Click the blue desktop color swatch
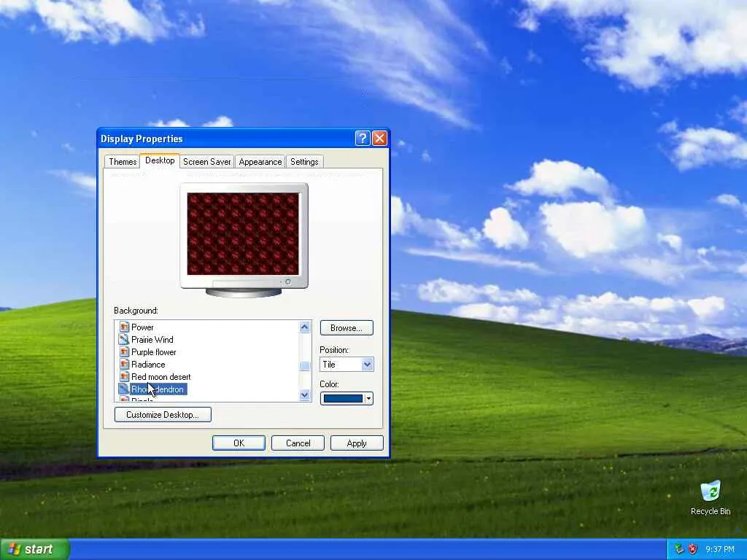 [343, 399]
